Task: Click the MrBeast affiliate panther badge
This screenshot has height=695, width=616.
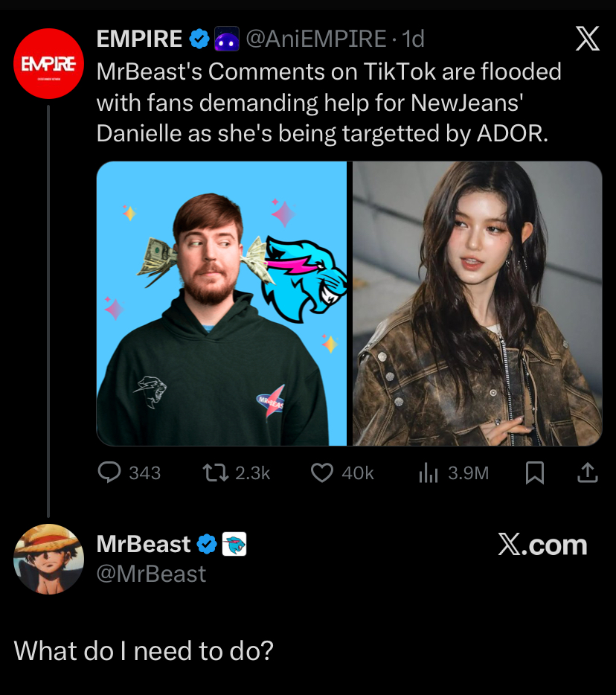Action: pos(234,545)
